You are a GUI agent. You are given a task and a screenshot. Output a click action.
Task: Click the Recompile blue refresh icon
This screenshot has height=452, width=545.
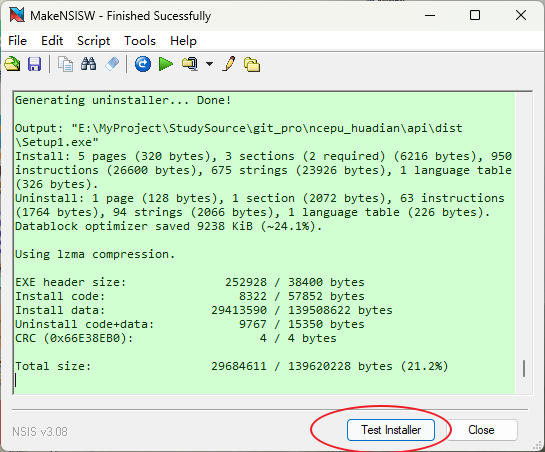coord(143,64)
